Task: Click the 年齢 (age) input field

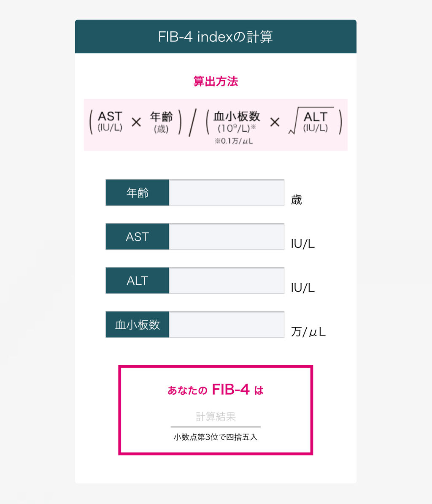Action: 227,193
